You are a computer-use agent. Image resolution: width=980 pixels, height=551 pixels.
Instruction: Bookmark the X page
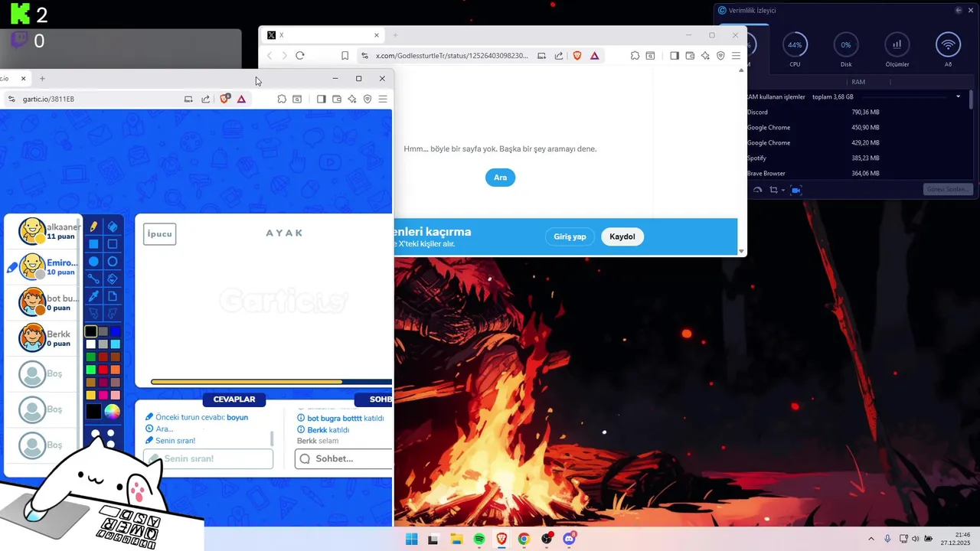coord(345,56)
